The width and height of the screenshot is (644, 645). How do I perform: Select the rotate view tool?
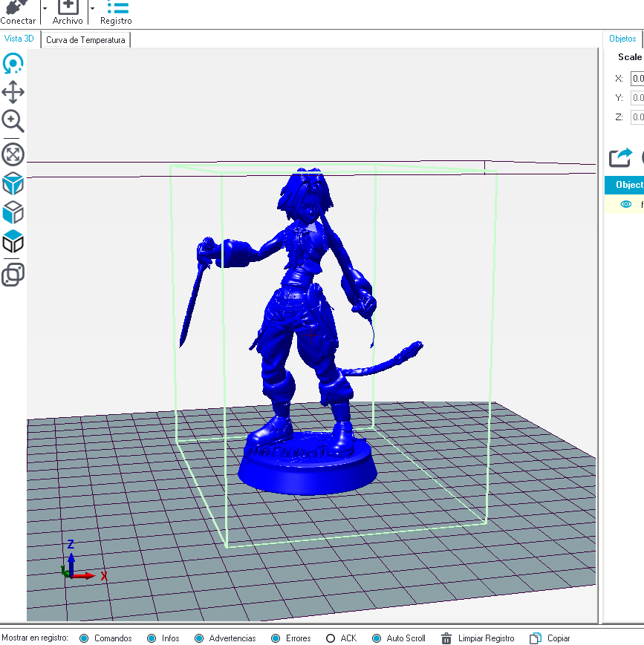13,64
